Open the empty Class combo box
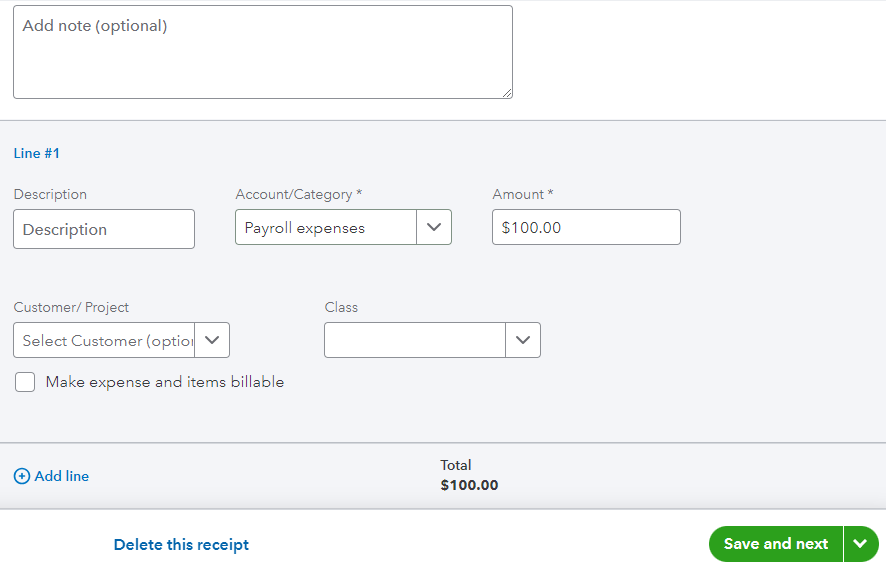Screen dimensions: 886x563 pos(415,340)
